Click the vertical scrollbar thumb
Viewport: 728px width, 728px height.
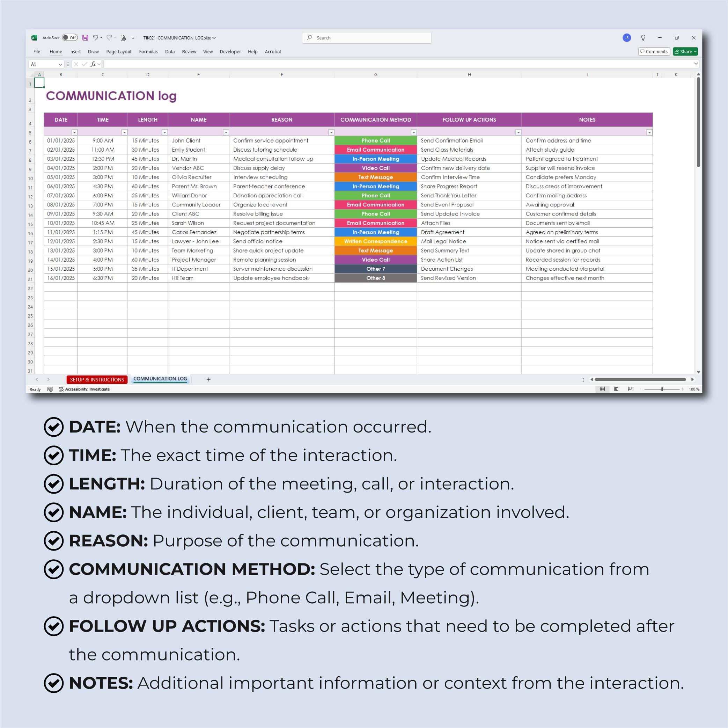(x=698, y=122)
